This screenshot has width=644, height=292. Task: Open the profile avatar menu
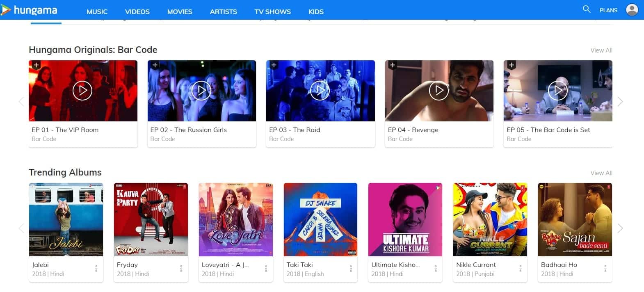coord(631,10)
